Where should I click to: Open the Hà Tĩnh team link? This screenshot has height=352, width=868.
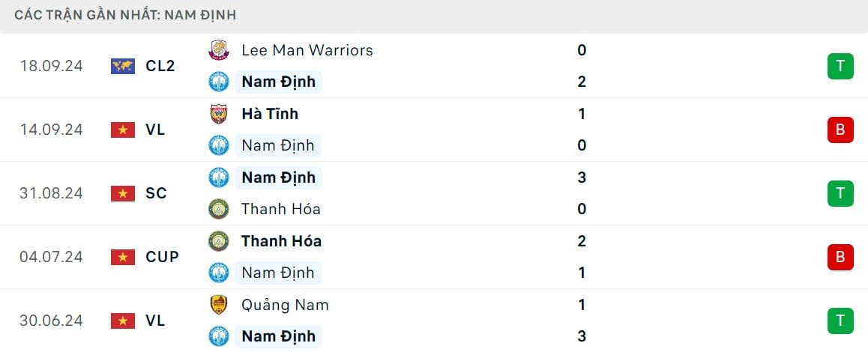270,114
